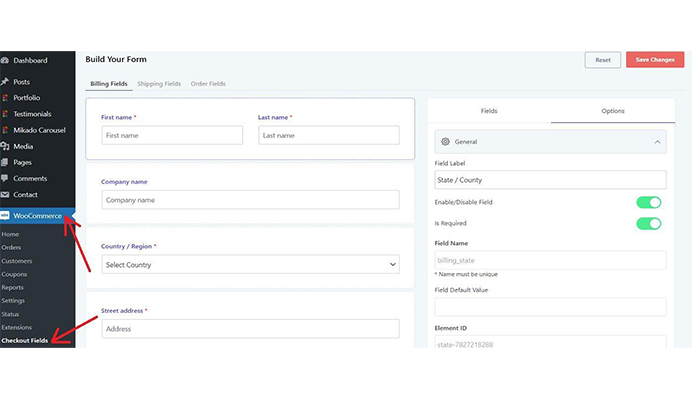
Task: Open WooCommerce Settings submenu link
Action: [13, 301]
